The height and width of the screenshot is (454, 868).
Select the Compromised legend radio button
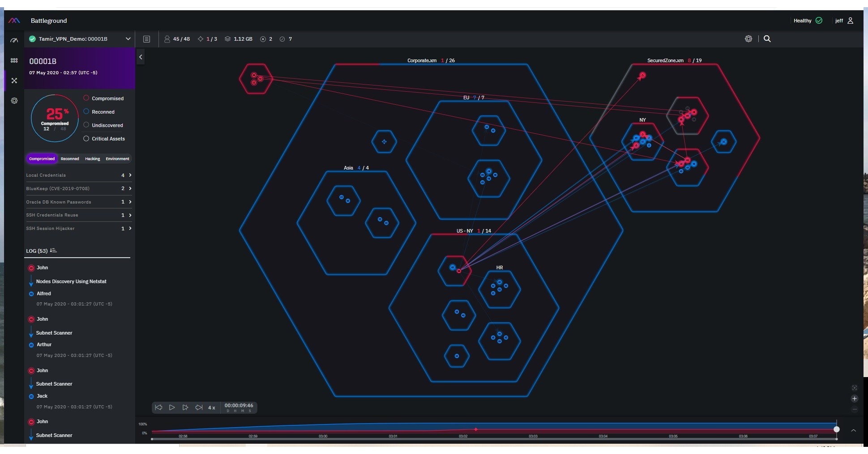point(86,98)
